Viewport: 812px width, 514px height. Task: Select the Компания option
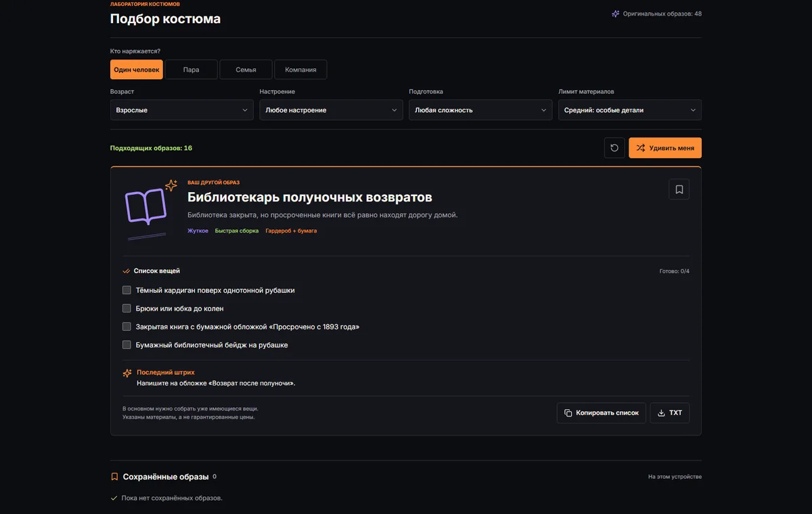point(300,70)
